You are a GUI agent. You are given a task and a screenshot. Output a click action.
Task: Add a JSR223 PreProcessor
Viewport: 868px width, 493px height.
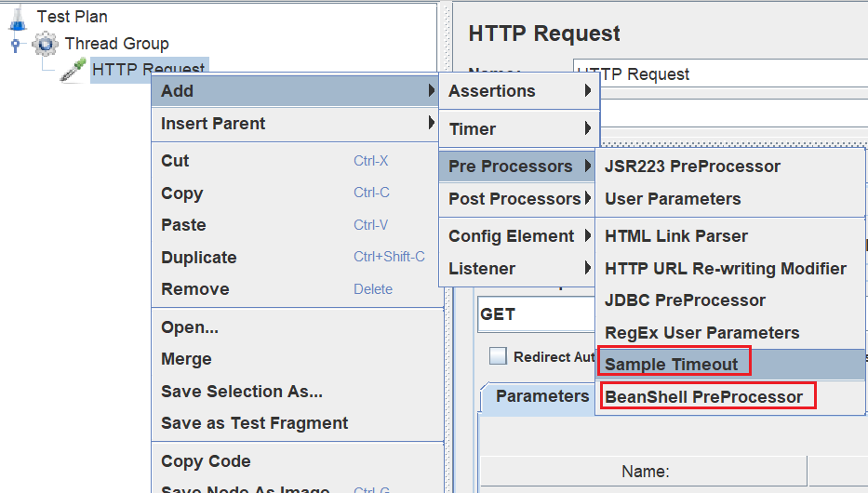pos(692,167)
